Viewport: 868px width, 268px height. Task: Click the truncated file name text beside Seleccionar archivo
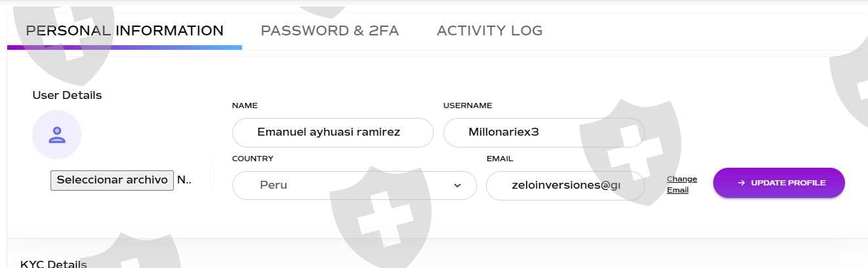(x=184, y=180)
